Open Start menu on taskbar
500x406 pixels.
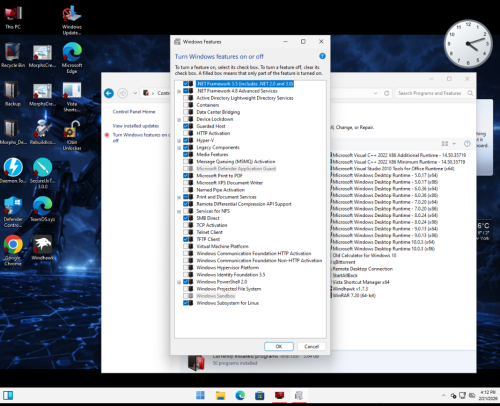200,395
